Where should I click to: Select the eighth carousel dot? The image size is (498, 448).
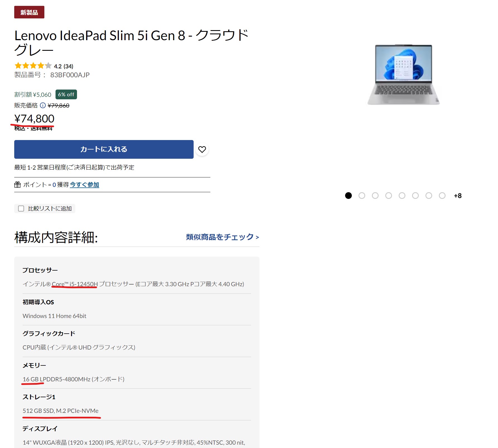point(442,196)
